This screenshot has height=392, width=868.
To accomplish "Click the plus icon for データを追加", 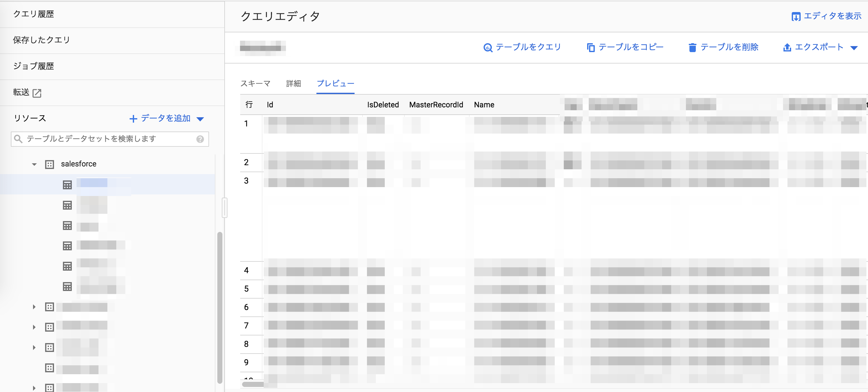I will (x=133, y=118).
